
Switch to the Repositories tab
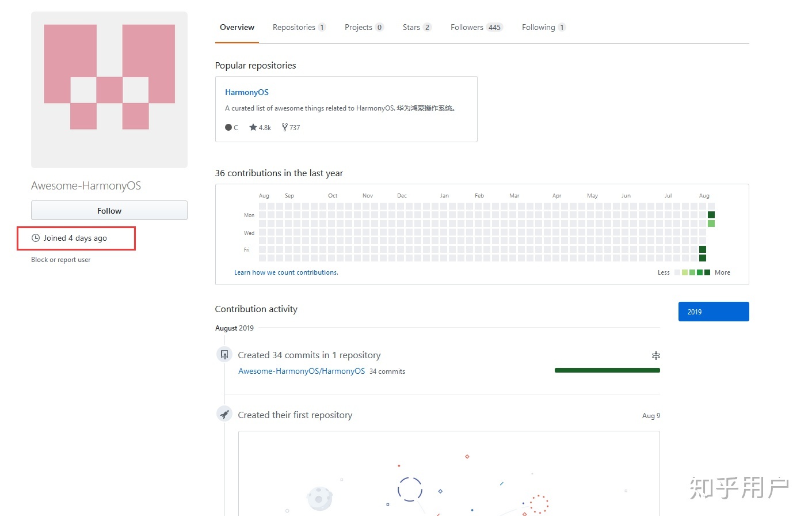click(299, 28)
